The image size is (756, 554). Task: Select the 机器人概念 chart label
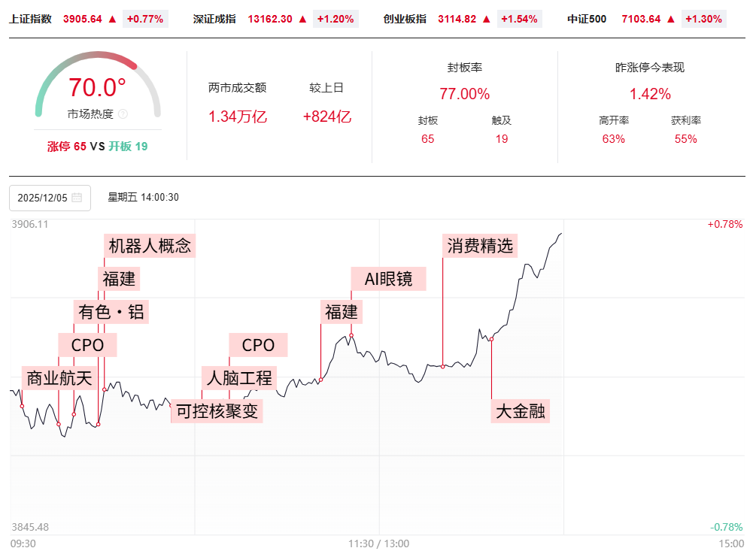(150, 246)
